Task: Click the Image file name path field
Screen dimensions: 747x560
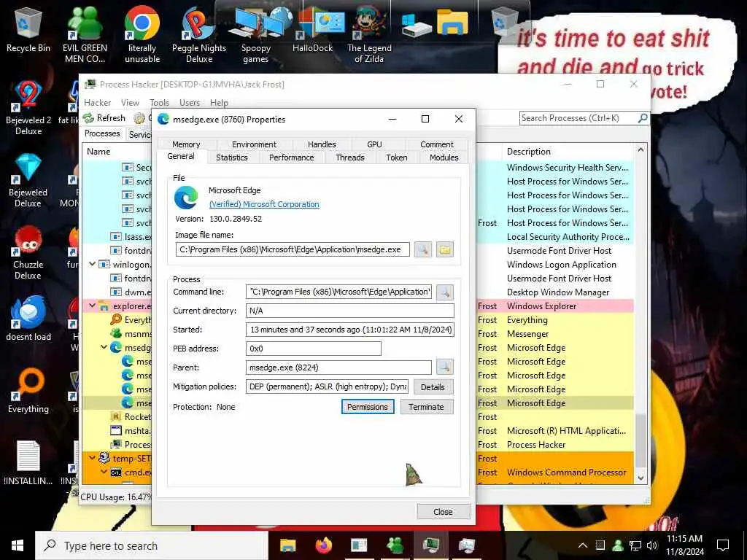Action: click(293, 249)
